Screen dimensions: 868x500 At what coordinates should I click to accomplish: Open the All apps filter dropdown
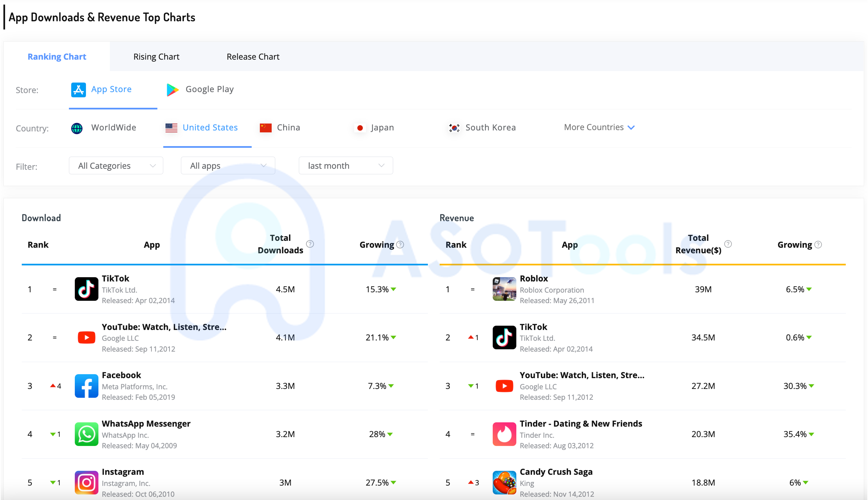(x=228, y=165)
